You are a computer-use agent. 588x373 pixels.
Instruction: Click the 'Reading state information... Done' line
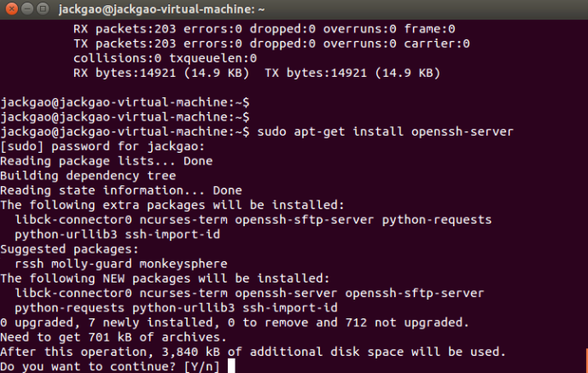coord(121,189)
